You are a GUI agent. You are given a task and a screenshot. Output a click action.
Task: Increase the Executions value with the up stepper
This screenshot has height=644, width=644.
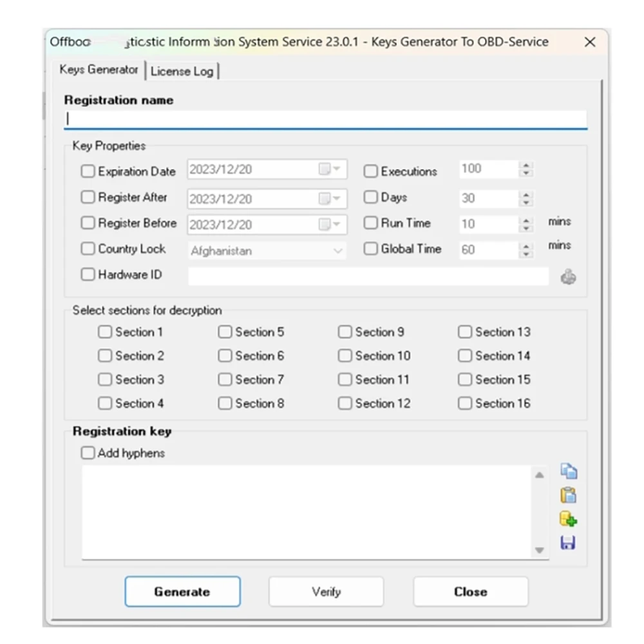click(x=526, y=166)
